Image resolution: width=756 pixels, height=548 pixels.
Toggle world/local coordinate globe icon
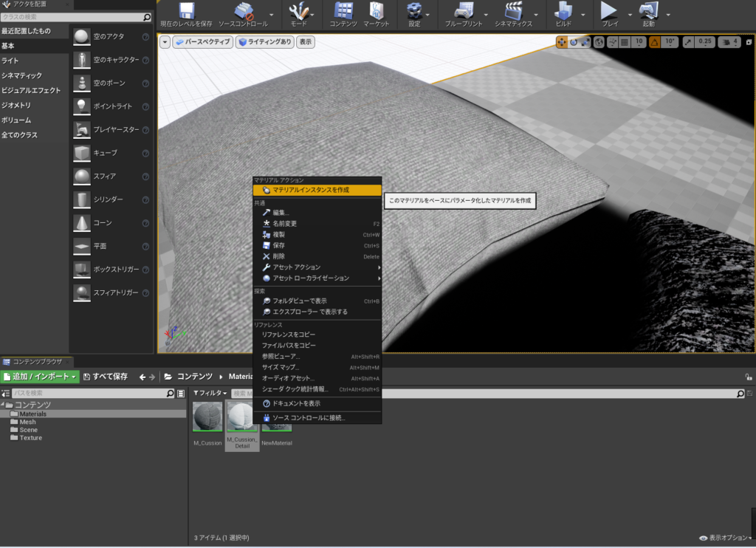pyautogui.click(x=599, y=42)
